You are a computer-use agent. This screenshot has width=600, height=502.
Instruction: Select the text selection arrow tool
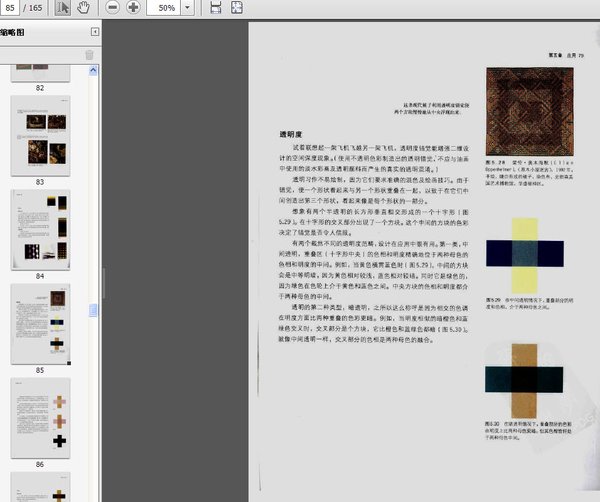click(63, 8)
